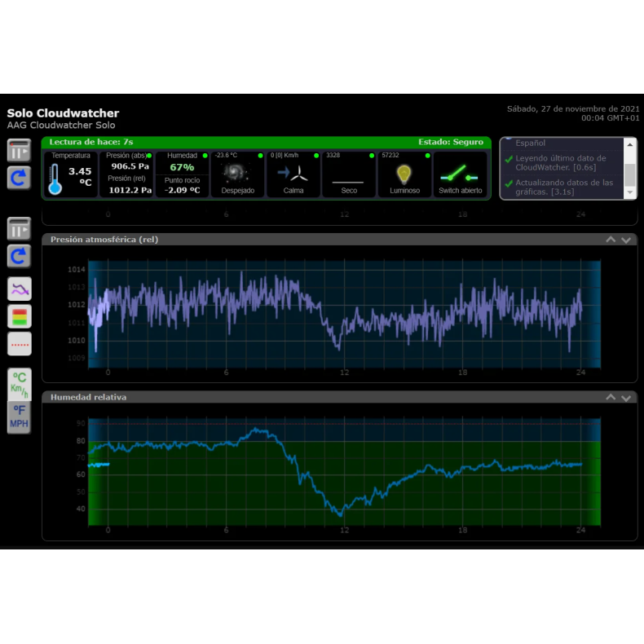Image resolution: width=644 pixels, height=644 pixels.
Task: Click the top play/pause readings button
Action: [19, 150]
